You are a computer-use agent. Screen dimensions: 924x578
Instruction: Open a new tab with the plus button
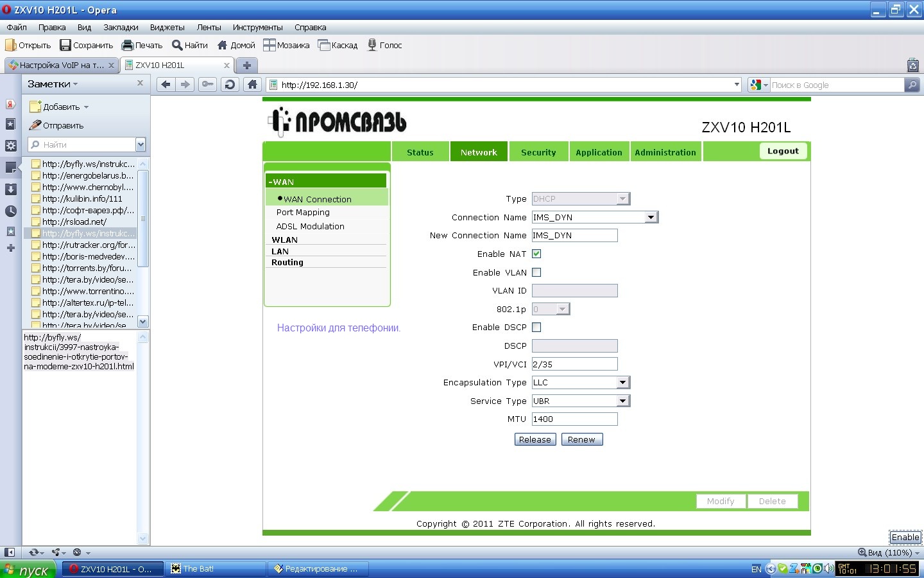[x=246, y=65]
